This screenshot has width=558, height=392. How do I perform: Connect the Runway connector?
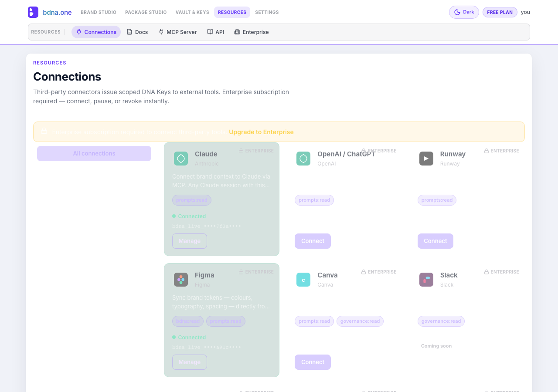click(x=436, y=241)
